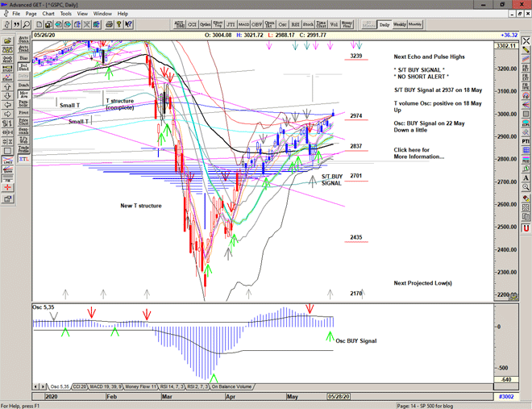Viewport: 532px width, 409px height.
Task: Toggle the Mov Avg study
Action: coord(23,94)
